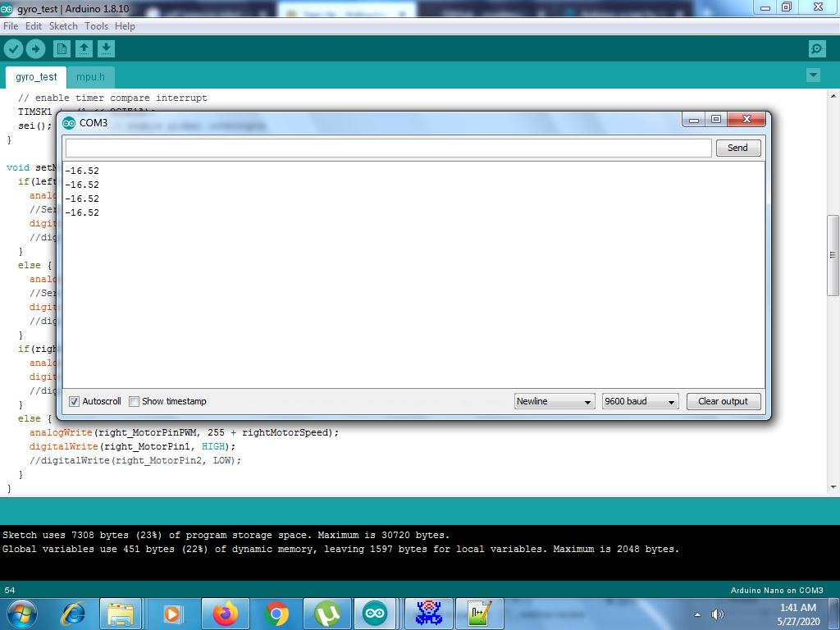Select the gyro_test tab
The height and width of the screenshot is (630, 840).
(36, 77)
